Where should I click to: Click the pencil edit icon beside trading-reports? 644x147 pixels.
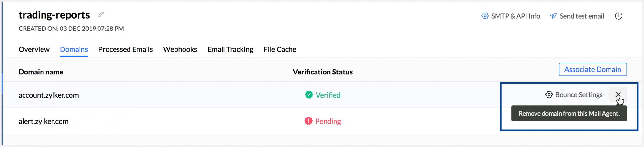(x=101, y=14)
